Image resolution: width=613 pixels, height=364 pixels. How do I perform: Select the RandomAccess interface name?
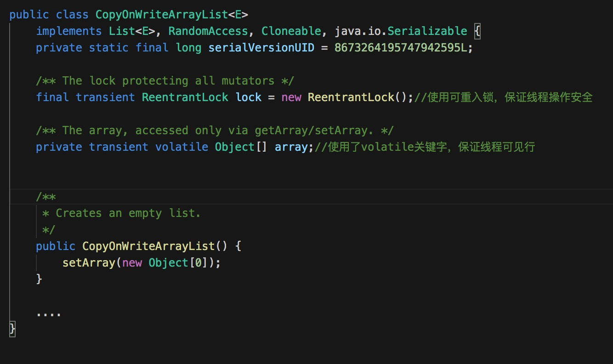[x=208, y=31]
